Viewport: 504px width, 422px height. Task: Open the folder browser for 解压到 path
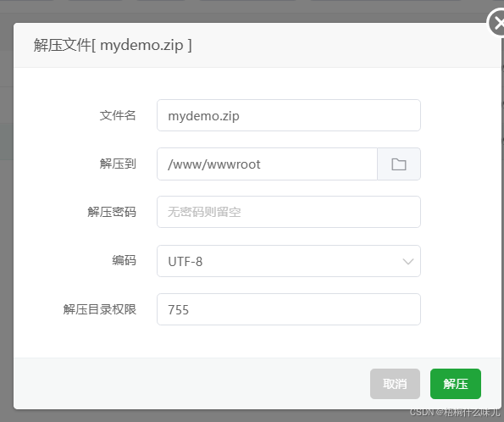click(x=399, y=164)
